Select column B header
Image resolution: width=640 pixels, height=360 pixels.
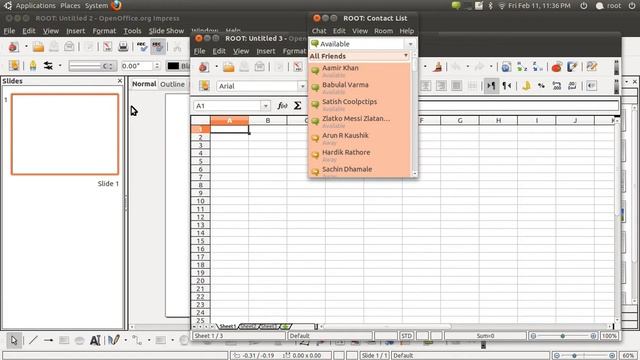pyautogui.click(x=268, y=120)
